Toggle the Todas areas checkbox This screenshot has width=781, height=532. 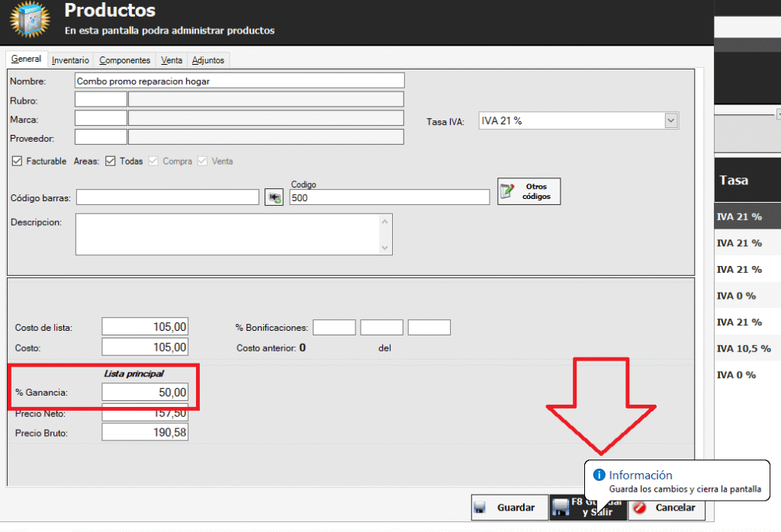[110, 161]
